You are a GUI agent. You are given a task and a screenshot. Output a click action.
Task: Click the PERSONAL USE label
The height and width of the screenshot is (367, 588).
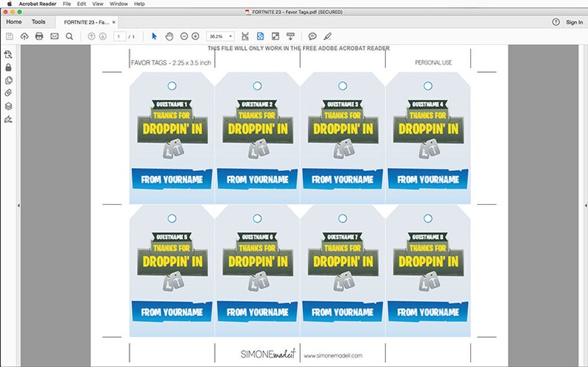433,63
